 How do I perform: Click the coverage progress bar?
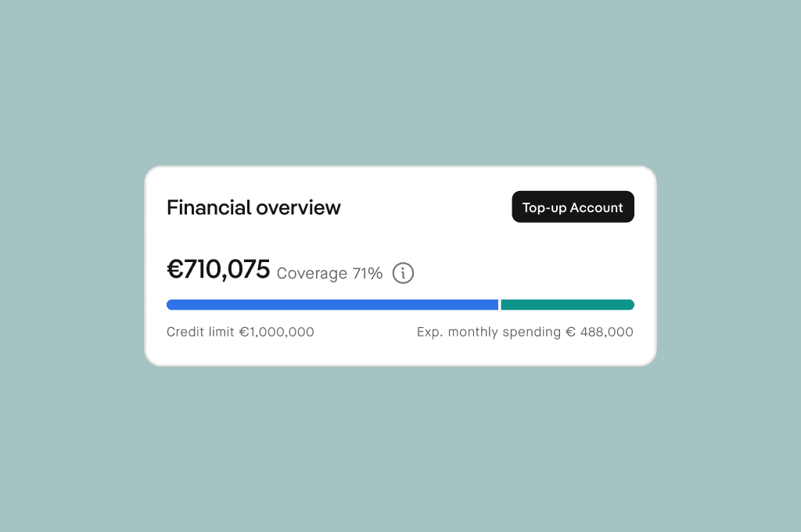[400, 304]
